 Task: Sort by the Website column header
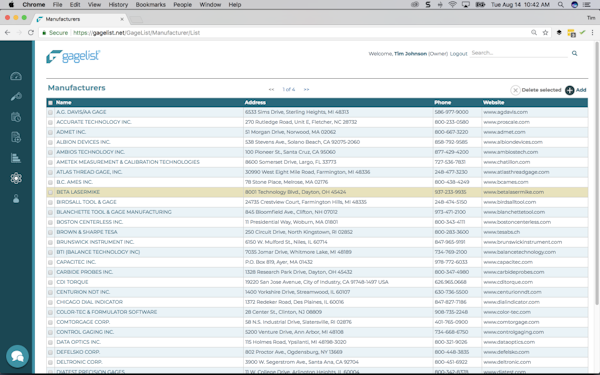493,103
